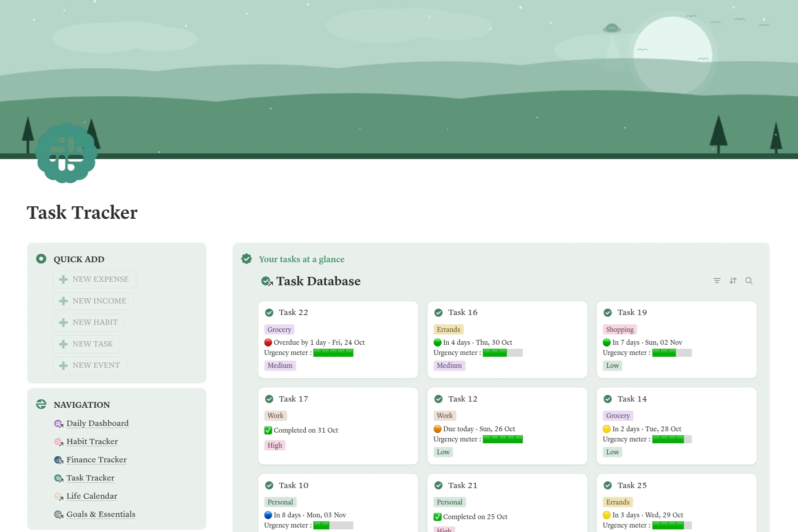Screen dimensions: 798x532
Task: Click the sort arrows icon
Action: 733,280
